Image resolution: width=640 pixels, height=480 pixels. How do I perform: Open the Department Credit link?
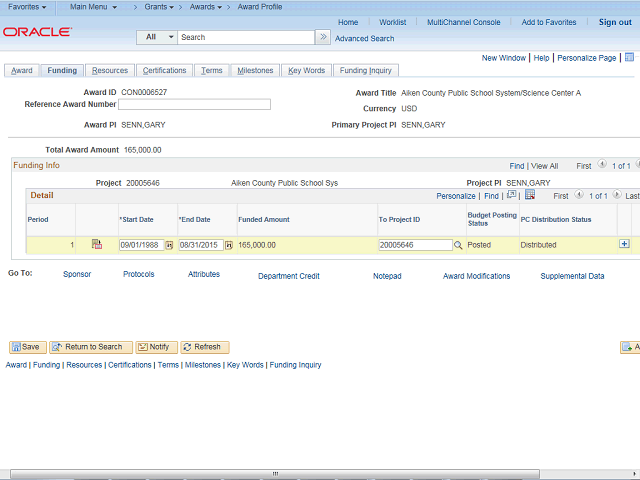[x=289, y=276]
